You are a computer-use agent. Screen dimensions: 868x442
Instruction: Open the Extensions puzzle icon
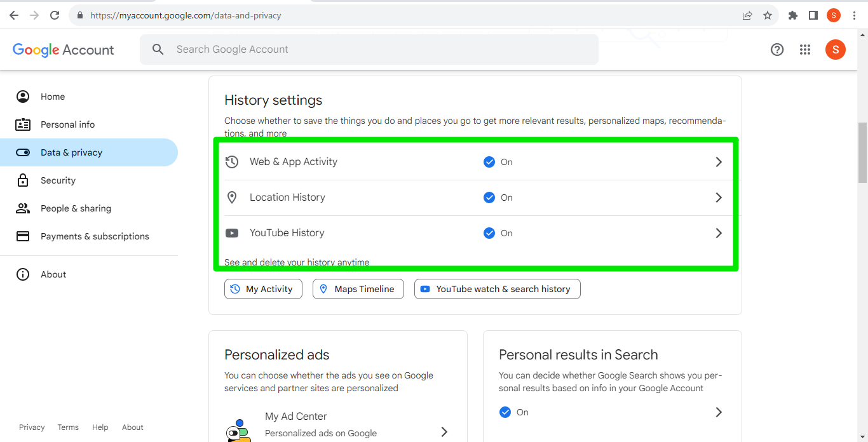coord(793,15)
